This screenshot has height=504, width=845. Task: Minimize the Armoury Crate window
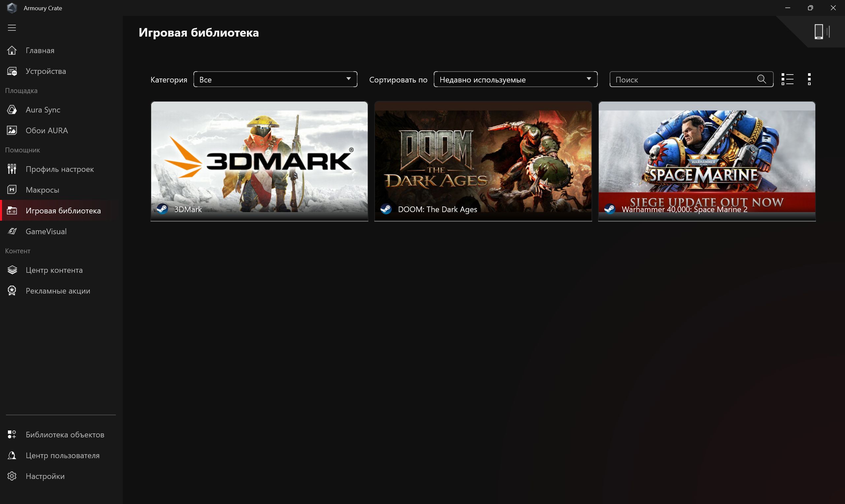point(788,8)
